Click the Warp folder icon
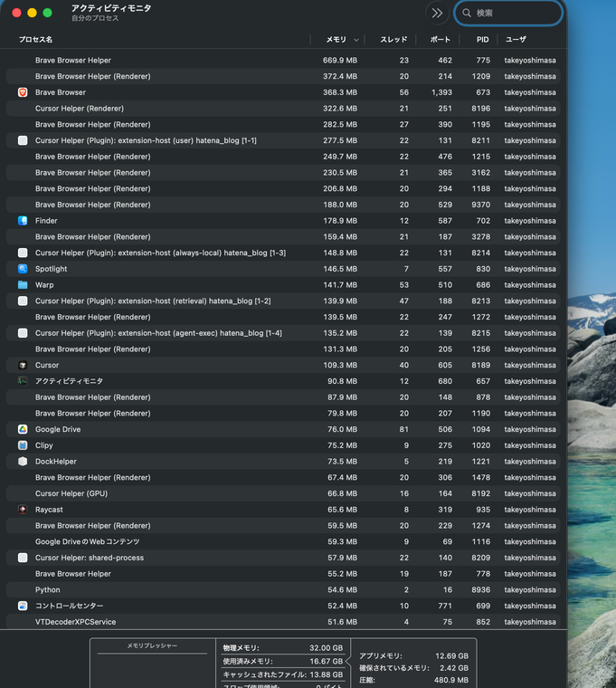 click(x=23, y=285)
